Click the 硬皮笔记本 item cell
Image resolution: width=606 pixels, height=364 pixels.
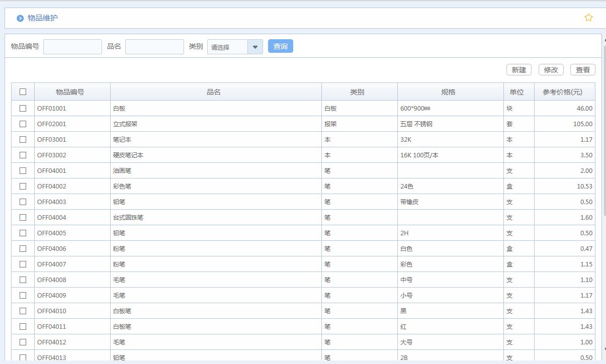[128, 155]
